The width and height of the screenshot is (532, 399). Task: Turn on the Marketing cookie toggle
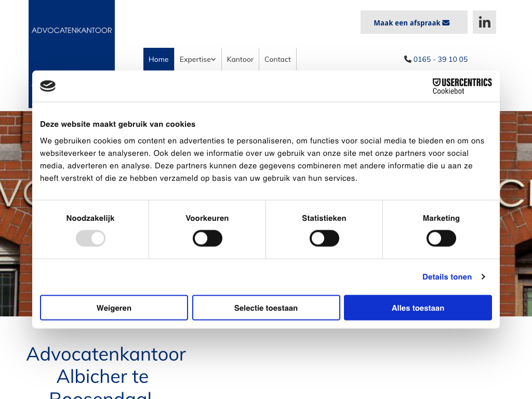[441, 238]
